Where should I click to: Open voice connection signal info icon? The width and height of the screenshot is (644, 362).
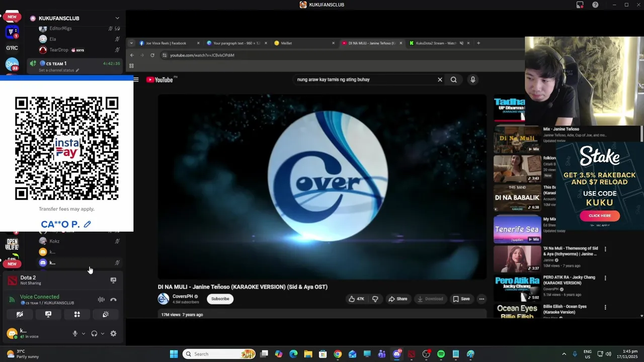(x=12, y=300)
